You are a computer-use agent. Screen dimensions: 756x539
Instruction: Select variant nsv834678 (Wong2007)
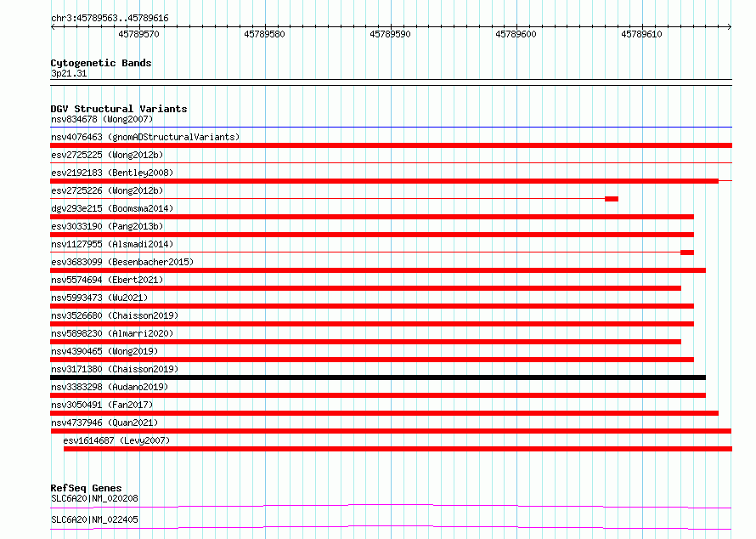click(102, 119)
